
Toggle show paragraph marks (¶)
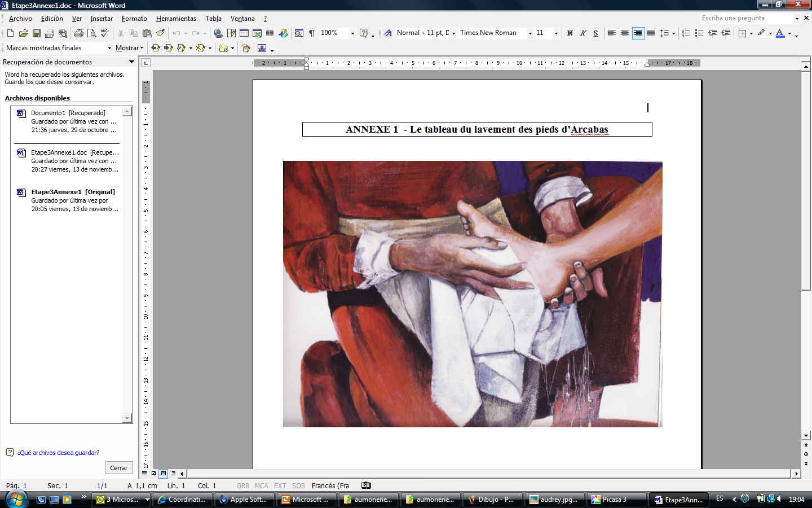point(312,33)
